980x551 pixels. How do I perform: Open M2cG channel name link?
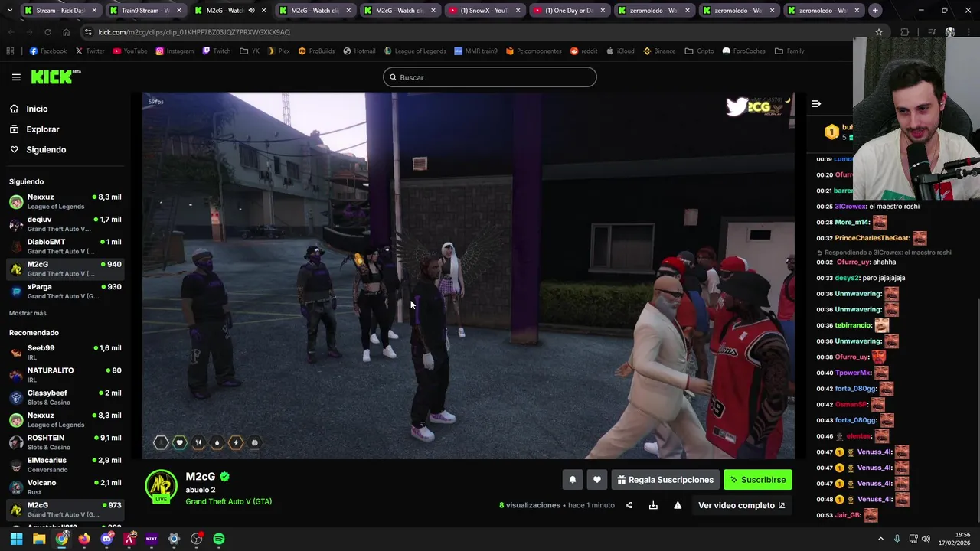(x=201, y=476)
